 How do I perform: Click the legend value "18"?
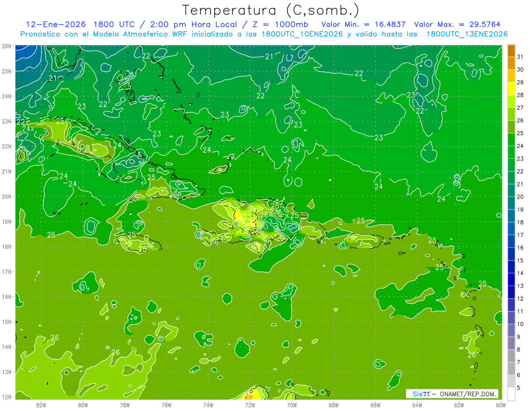(x=520, y=222)
